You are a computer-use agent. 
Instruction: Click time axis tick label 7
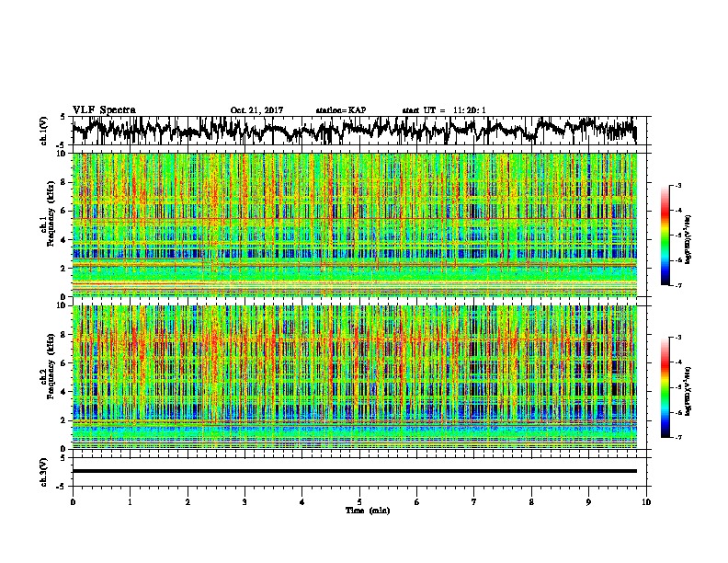click(x=474, y=502)
